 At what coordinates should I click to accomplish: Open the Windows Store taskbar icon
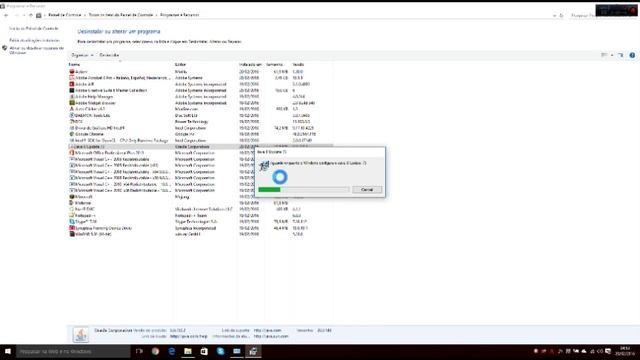tap(204, 351)
